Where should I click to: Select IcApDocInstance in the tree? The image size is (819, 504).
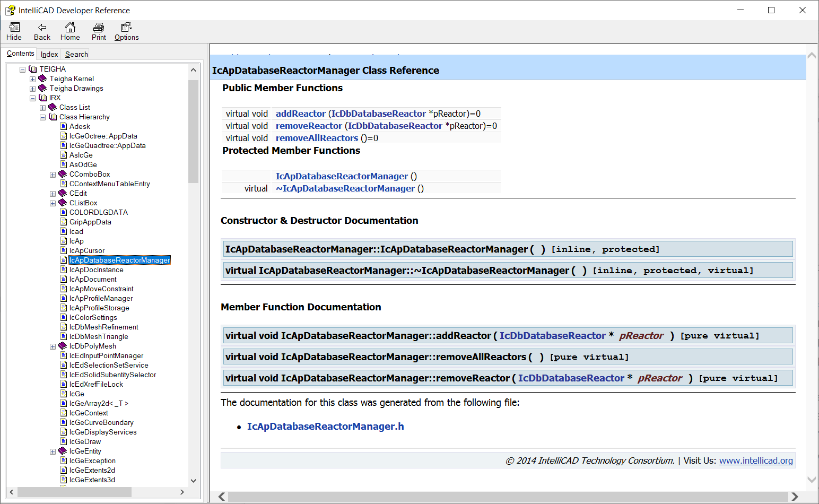click(97, 270)
